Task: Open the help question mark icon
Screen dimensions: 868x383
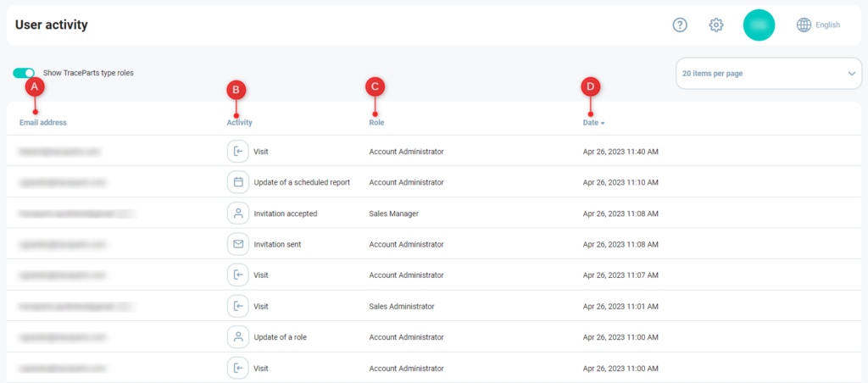Action: tap(680, 25)
